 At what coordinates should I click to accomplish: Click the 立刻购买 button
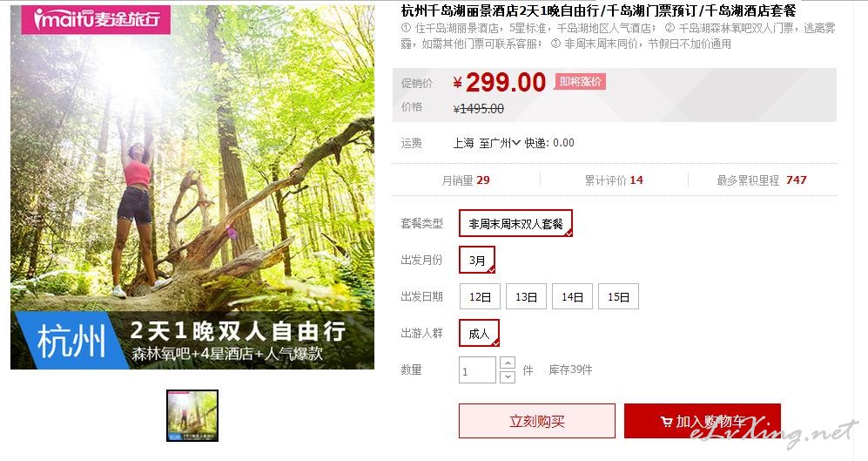[x=537, y=421]
